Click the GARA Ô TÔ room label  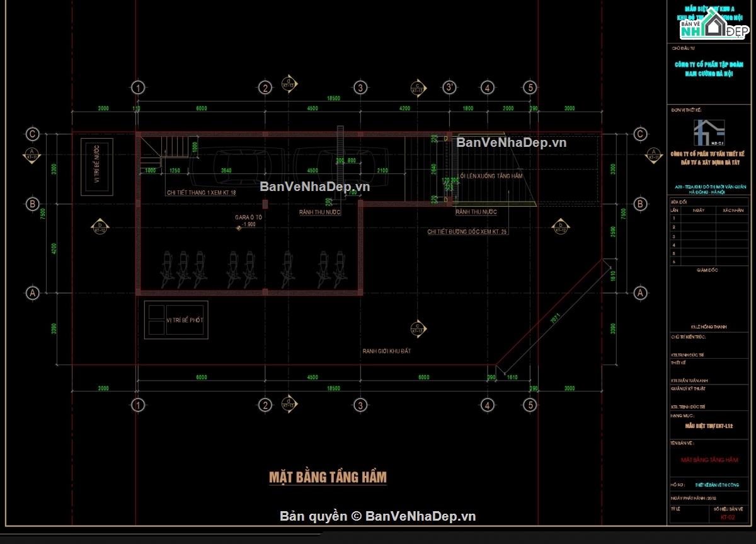coord(248,216)
